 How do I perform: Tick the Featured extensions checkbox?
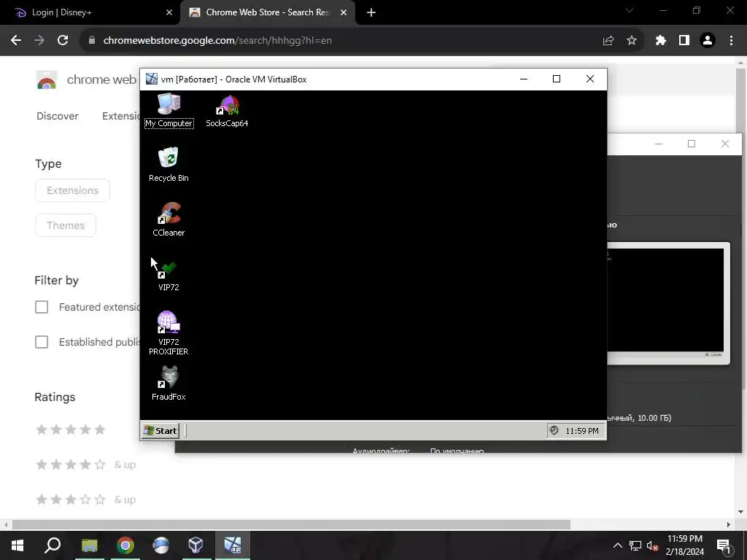[x=42, y=307]
